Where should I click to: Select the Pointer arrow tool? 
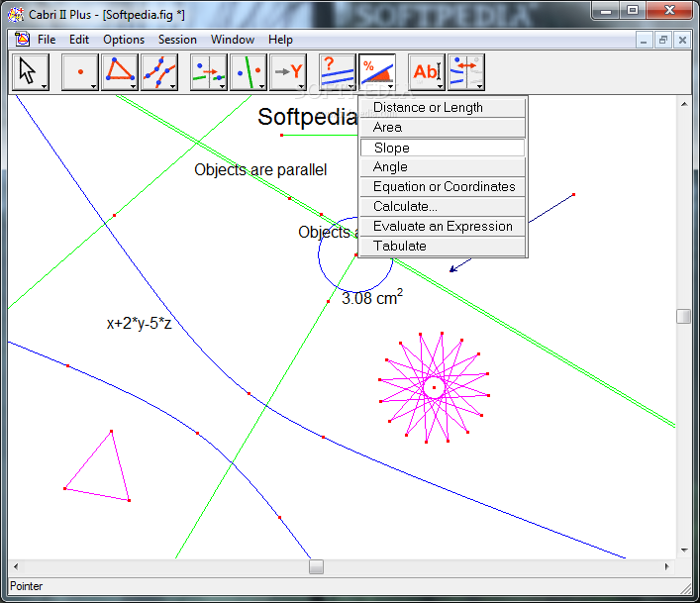tap(31, 72)
